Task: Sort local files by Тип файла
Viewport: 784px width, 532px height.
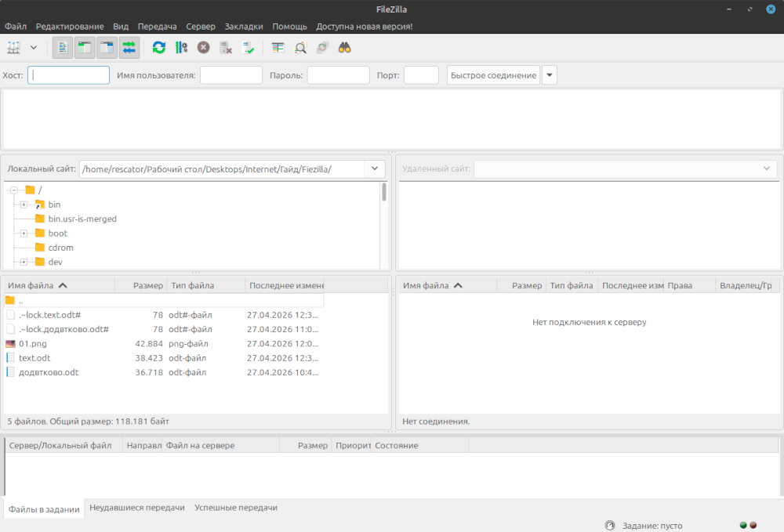Action: coord(205,285)
